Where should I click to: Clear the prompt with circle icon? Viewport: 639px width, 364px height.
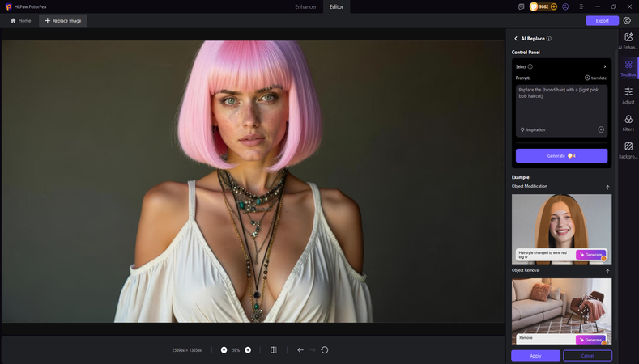(601, 129)
